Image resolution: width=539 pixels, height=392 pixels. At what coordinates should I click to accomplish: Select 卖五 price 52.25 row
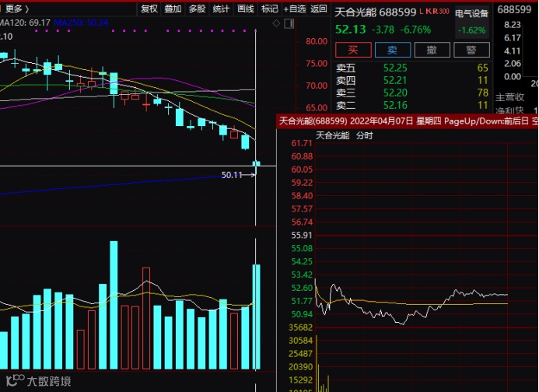[x=411, y=68]
